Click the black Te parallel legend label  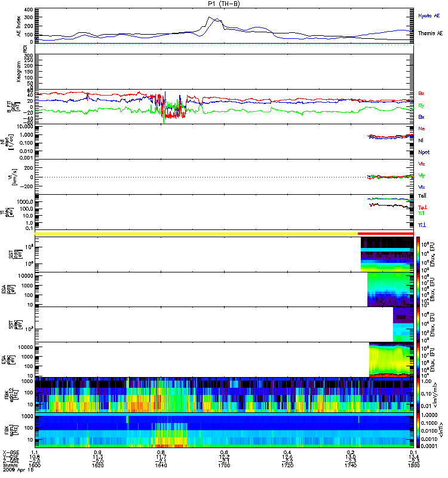click(422, 196)
